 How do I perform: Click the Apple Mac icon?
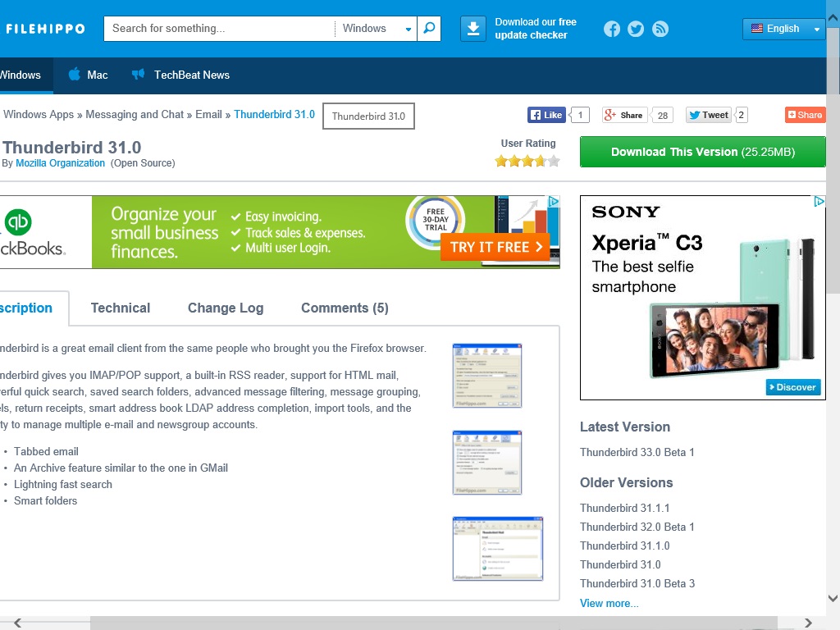(75, 74)
